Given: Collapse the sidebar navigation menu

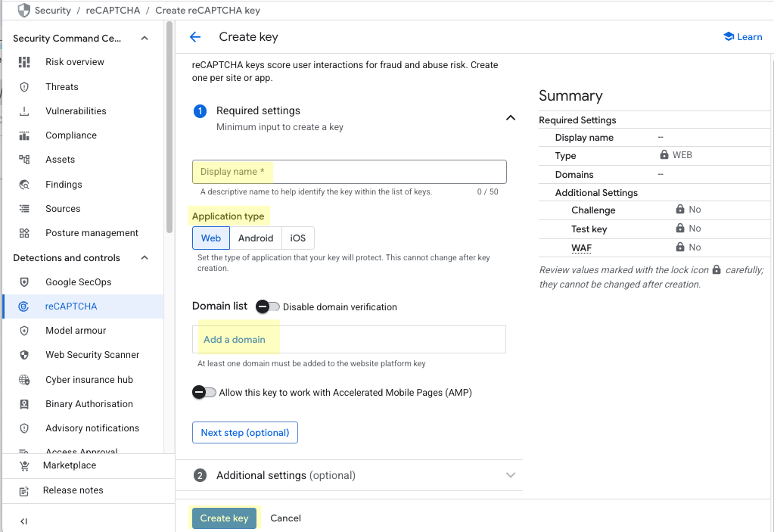Looking at the screenshot, I should (23, 521).
